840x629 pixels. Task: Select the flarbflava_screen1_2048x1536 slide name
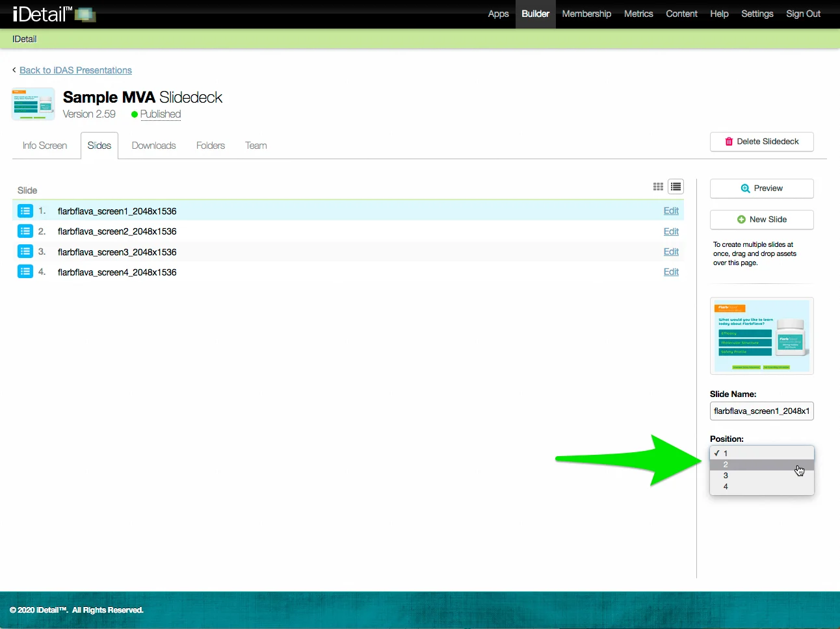(117, 211)
